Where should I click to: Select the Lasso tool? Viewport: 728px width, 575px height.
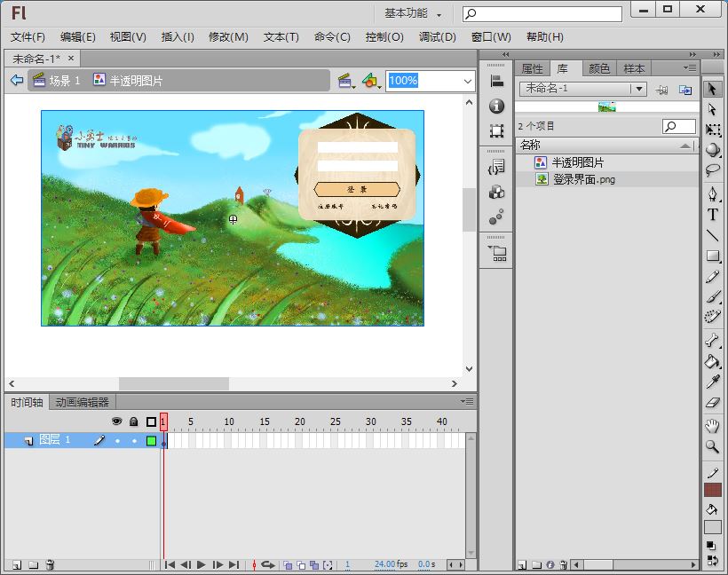click(x=712, y=169)
